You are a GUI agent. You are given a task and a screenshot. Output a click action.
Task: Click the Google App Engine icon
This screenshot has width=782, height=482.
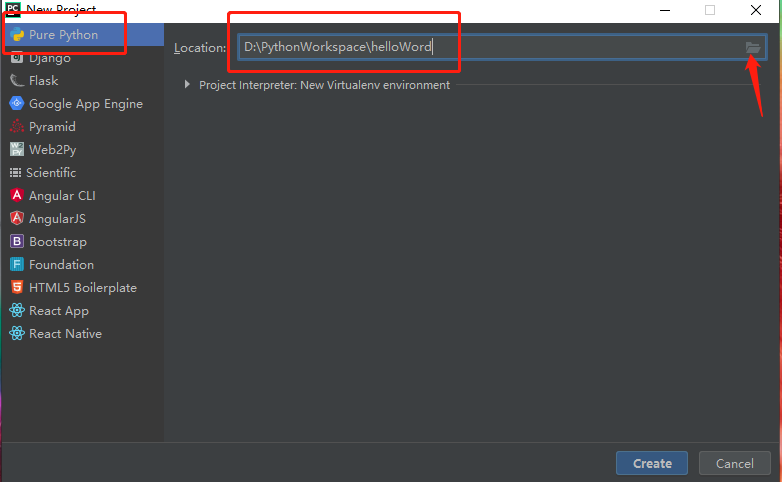pos(17,103)
